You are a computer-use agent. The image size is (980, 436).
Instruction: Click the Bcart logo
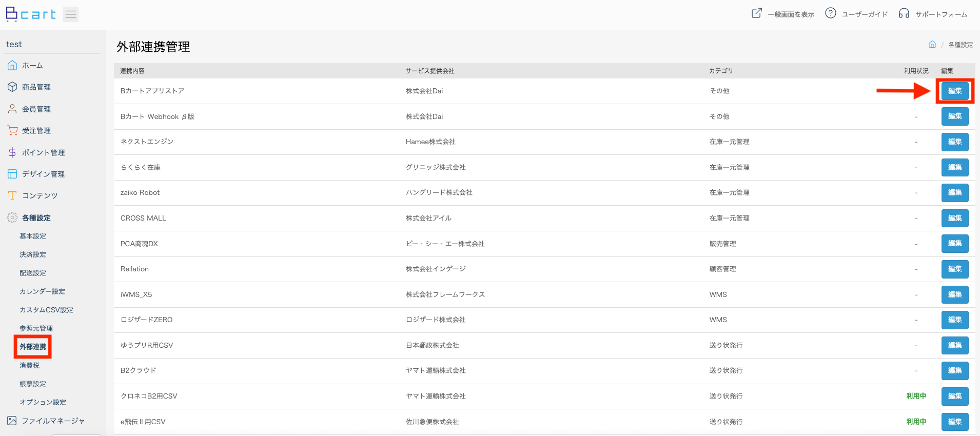point(31,14)
